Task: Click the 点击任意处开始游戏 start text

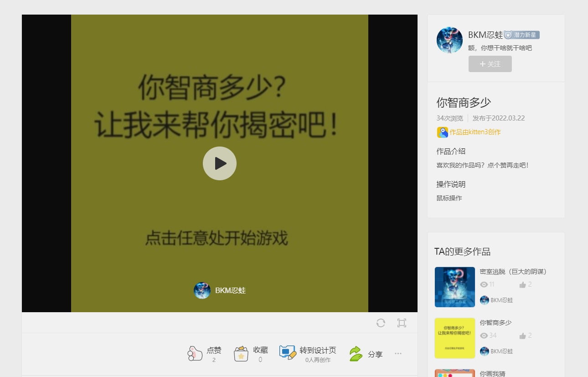Action: coord(217,238)
